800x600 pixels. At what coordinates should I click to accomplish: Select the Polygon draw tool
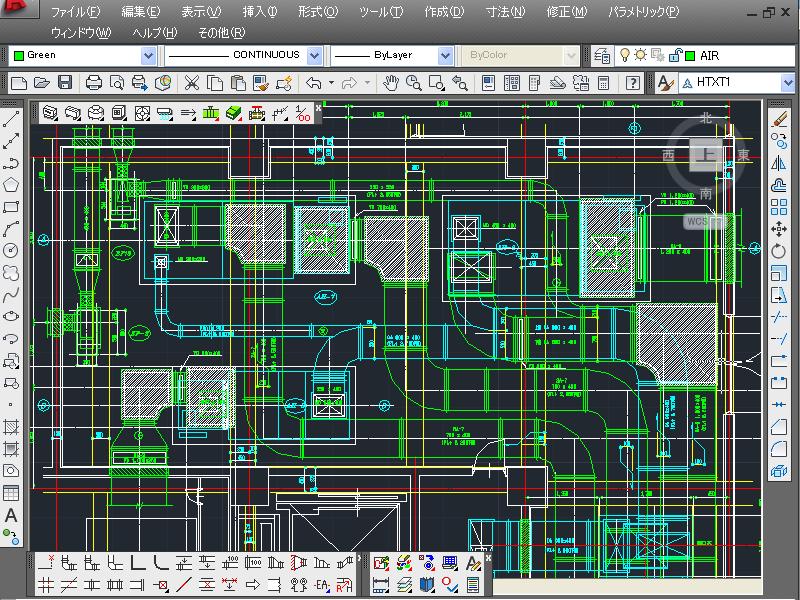[11, 185]
